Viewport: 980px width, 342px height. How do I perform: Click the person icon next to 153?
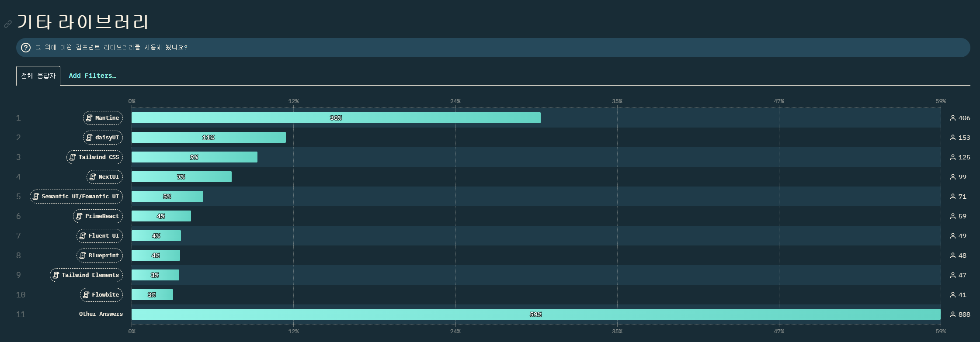point(953,138)
